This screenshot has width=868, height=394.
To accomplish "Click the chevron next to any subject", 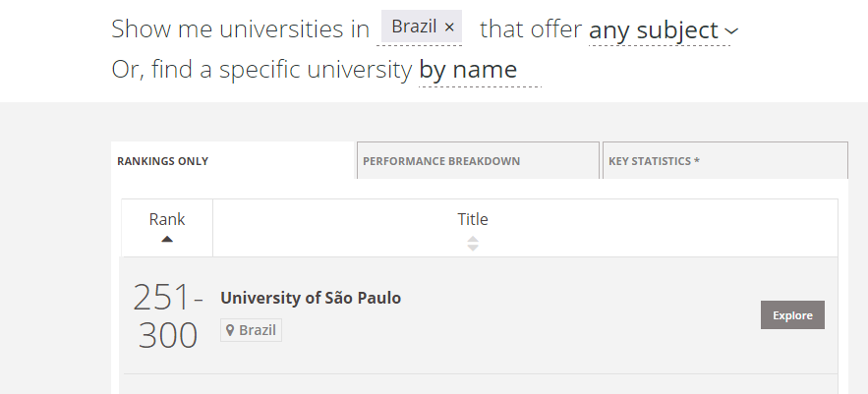I will tap(730, 31).
